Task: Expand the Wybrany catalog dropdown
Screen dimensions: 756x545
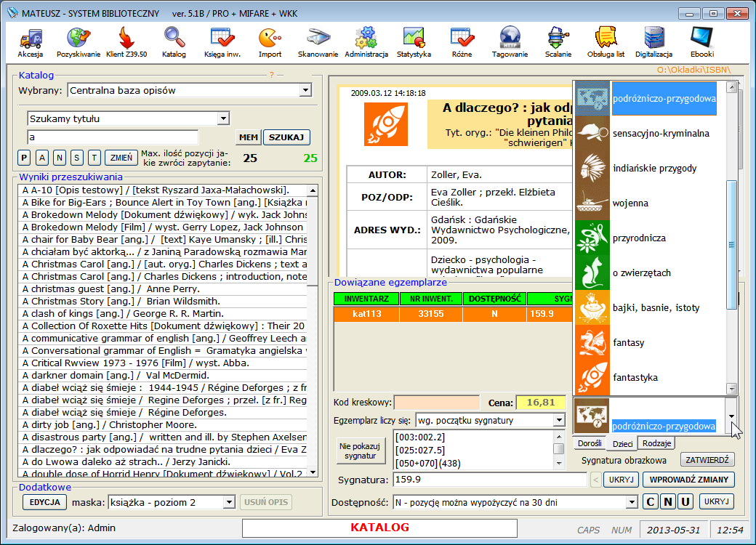Action: [305, 90]
